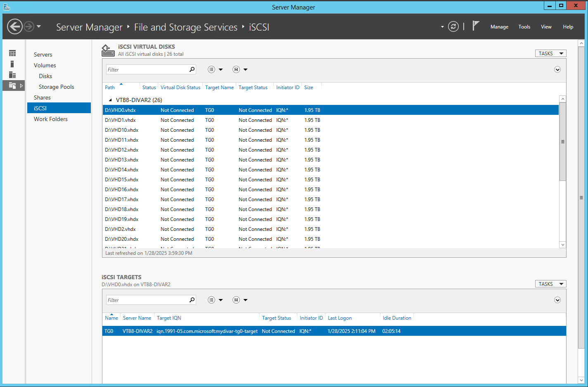Screen dimensions: 588x387
Task: Select the D:\VHD15.vhdx row
Action: 330,179
